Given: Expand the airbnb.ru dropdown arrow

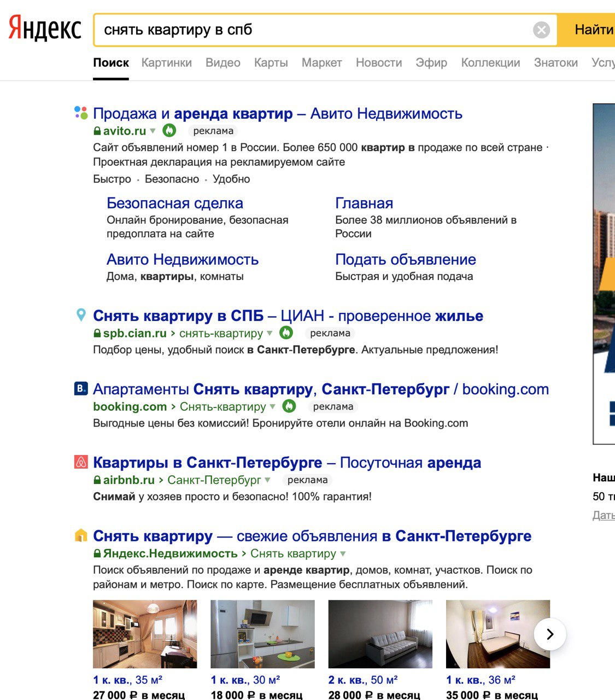Looking at the screenshot, I should point(267,480).
